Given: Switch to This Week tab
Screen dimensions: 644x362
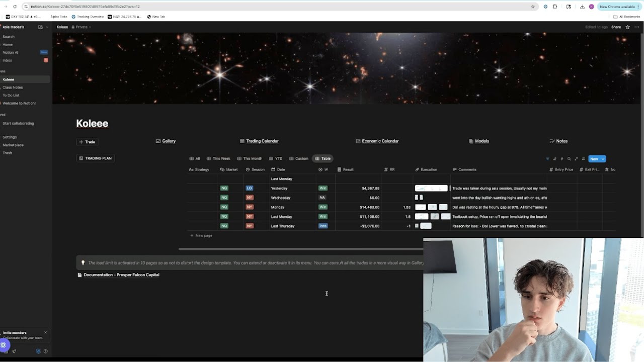Looking at the screenshot, I should tap(218, 158).
